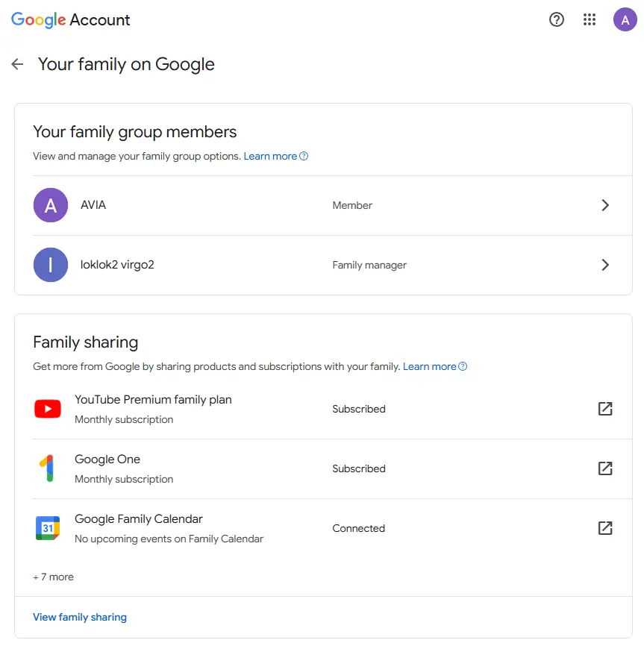Viewport: 644px width, 646px height.
Task: Go back using the left arrow
Action: click(17, 64)
